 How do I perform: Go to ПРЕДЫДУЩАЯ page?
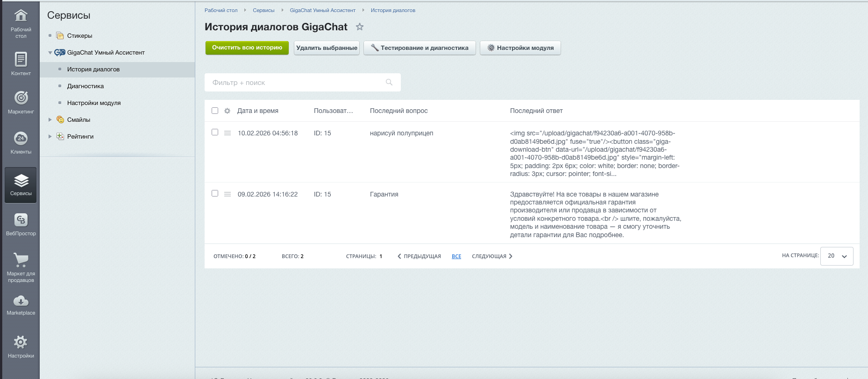pyautogui.click(x=419, y=256)
